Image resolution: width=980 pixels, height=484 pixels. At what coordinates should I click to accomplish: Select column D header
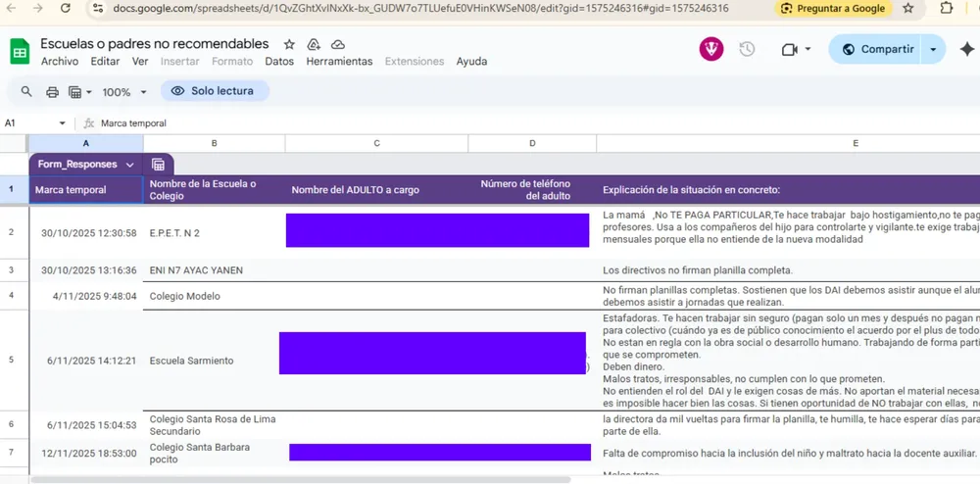532,143
